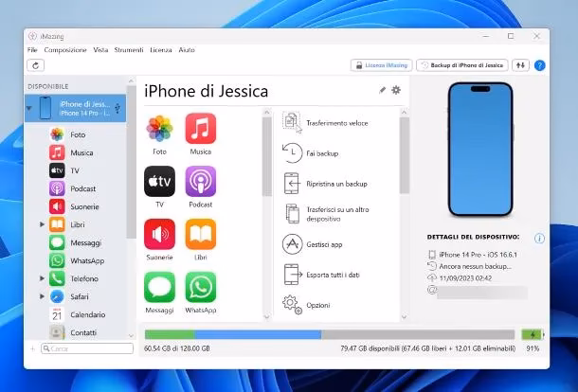The width and height of the screenshot is (578, 392).
Task: Click the transfers arrows toolbar button
Action: click(520, 65)
